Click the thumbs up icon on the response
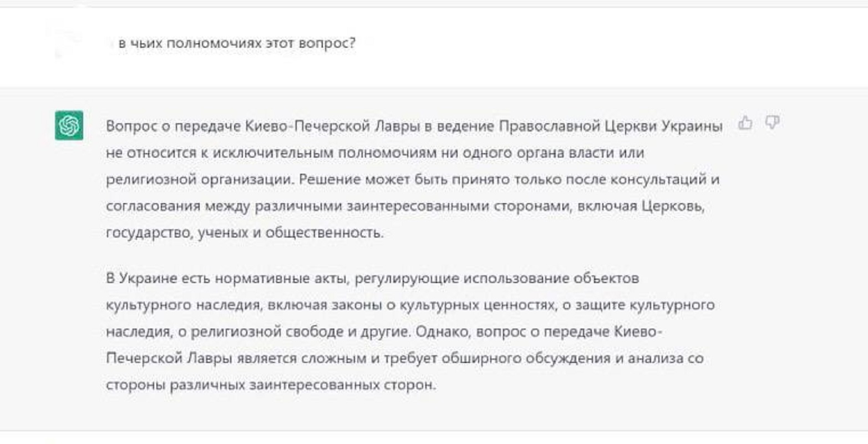Image resolution: width=868 pixels, height=444 pixels. [x=745, y=123]
